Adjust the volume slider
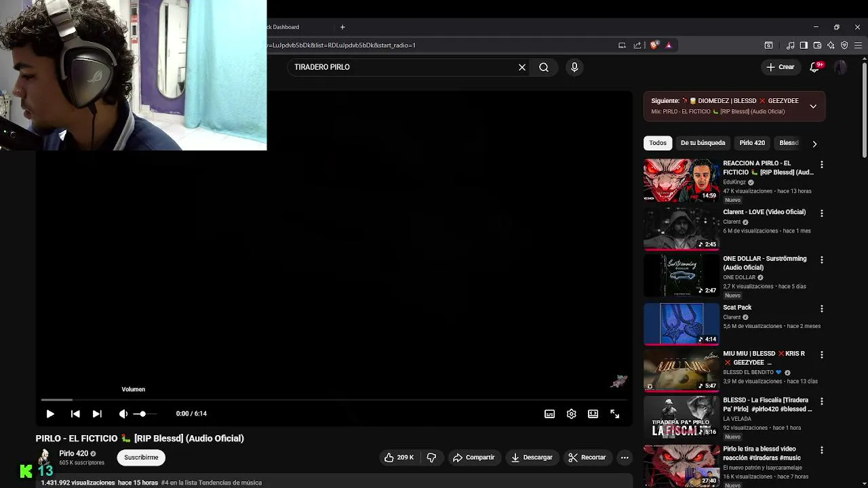Viewport: 868px width, 488px height. click(x=145, y=413)
